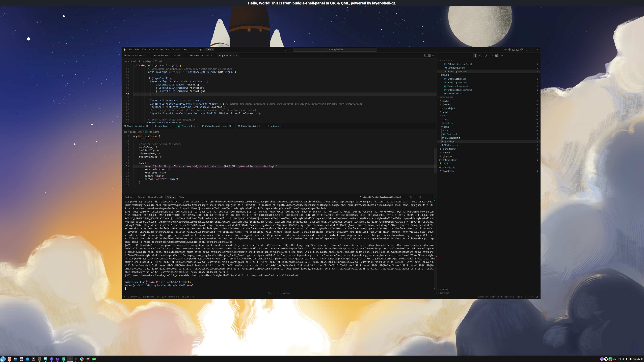Open the new terminal launch profile dropdown
Image resolution: width=644 pixels, height=362 pixels.
(407, 197)
